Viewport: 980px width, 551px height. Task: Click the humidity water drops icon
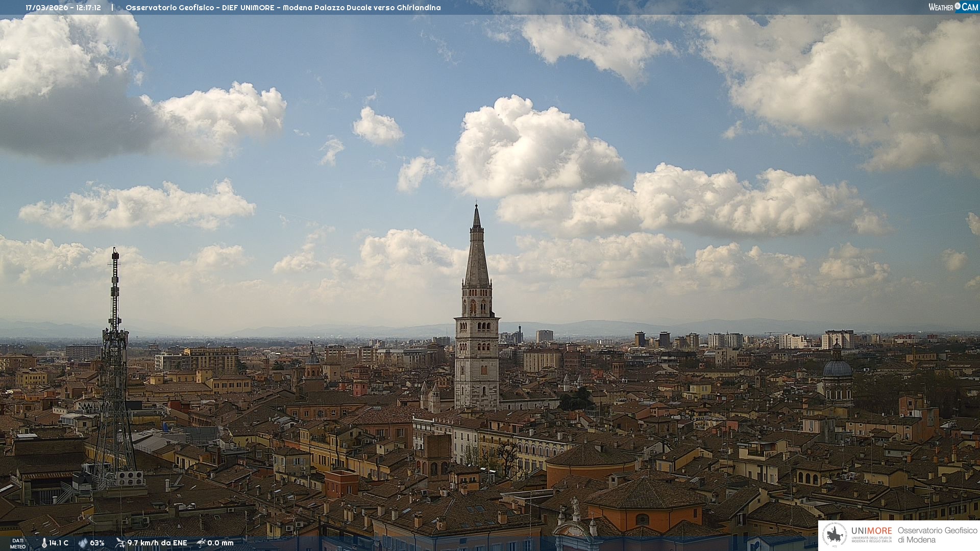(x=83, y=543)
